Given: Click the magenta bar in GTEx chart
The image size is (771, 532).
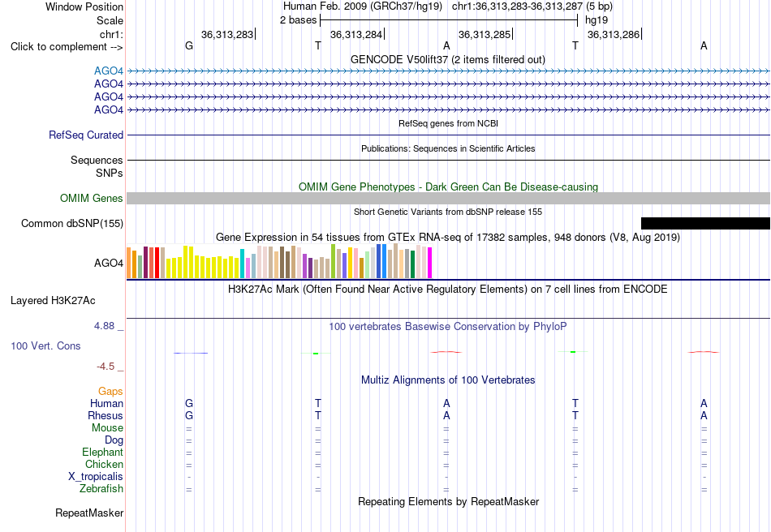Looking at the screenshot, I should coord(430,263).
